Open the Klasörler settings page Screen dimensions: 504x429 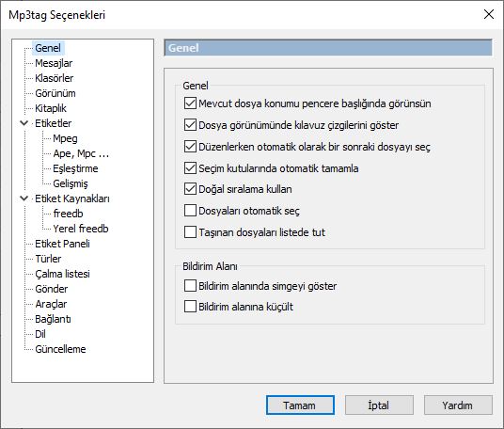click(x=54, y=78)
